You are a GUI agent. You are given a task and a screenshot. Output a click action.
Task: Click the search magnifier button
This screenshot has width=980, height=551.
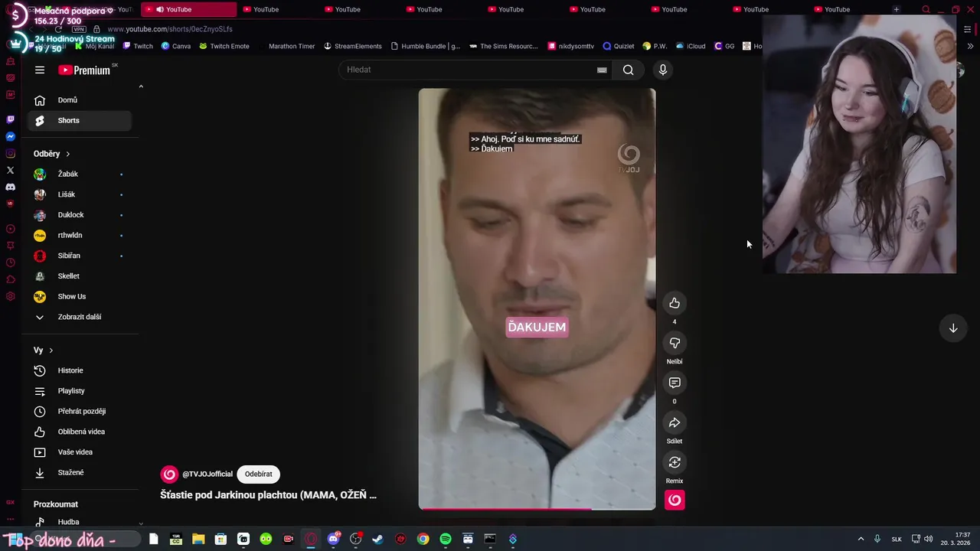click(x=628, y=70)
